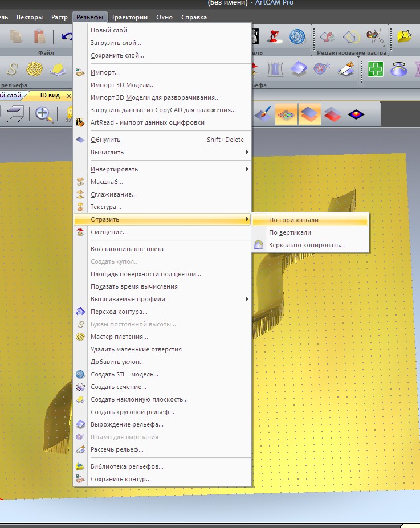Image resolution: width=420 pixels, height=528 pixels.
Task: Click the Рельефы menu in menu bar
Action: (x=89, y=17)
